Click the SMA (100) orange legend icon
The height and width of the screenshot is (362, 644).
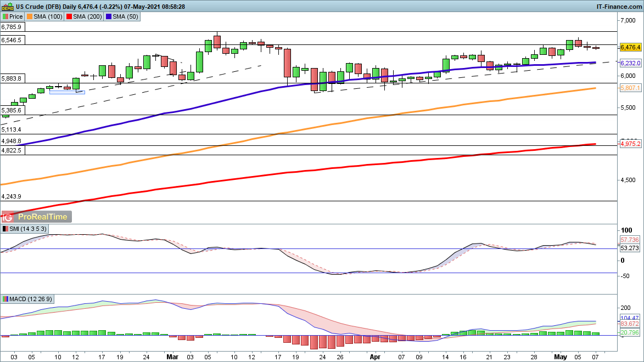click(30, 16)
